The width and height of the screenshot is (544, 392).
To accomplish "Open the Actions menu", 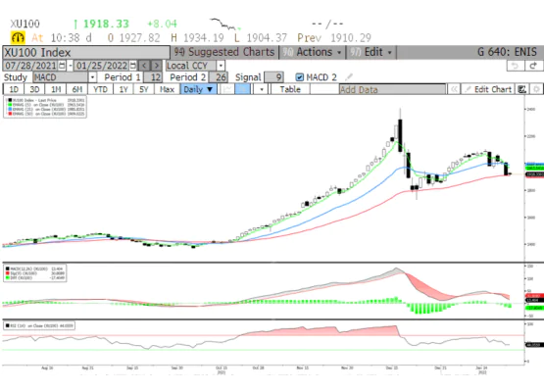I will click(313, 52).
